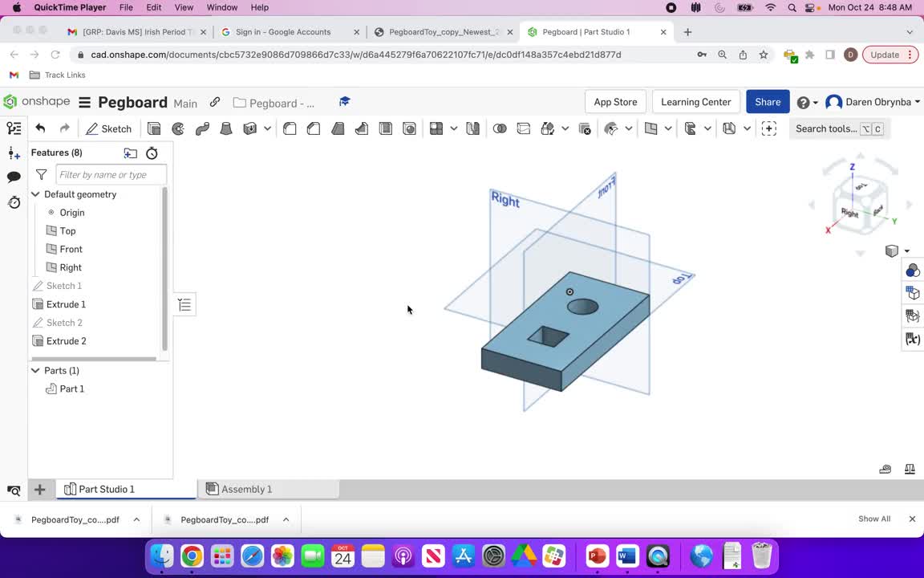924x578 pixels.
Task: Select the Sweep tool
Action: tap(202, 128)
